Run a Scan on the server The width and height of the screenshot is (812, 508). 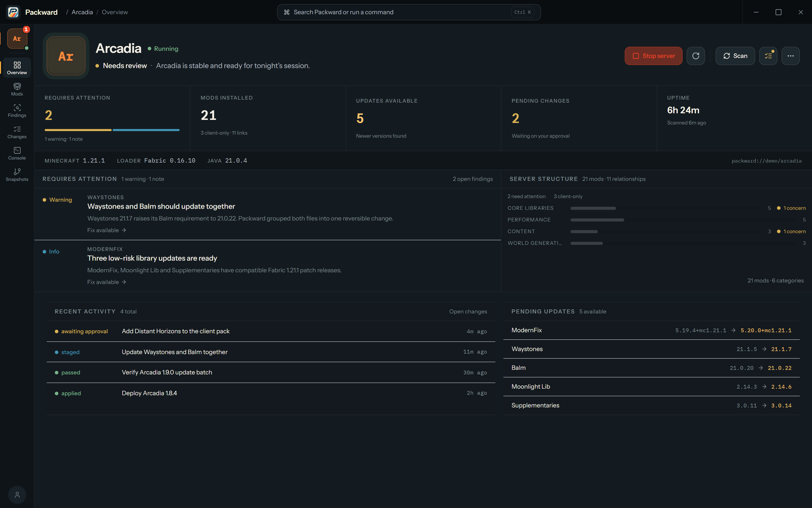point(735,56)
